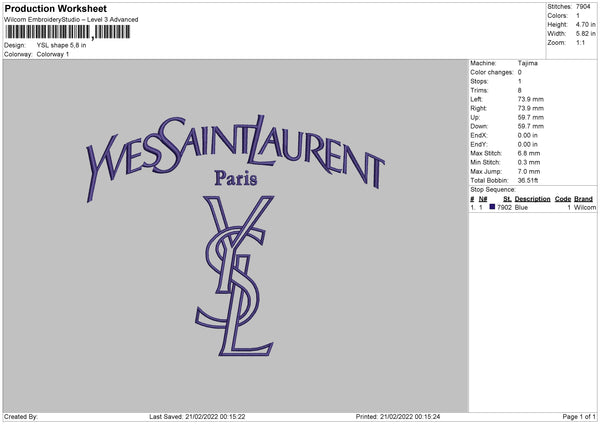Click height value '4.70 in'
This screenshot has height=424, width=600.
[585, 24]
